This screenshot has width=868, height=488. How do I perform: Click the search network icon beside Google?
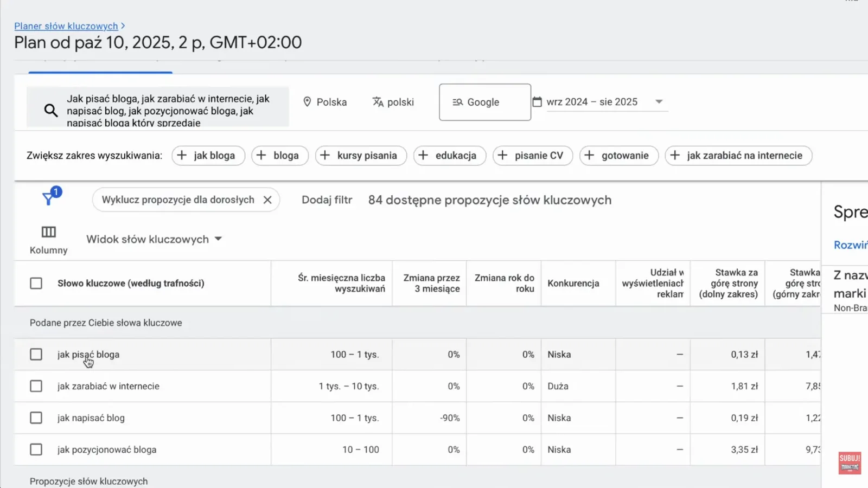click(x=458, y=102)
